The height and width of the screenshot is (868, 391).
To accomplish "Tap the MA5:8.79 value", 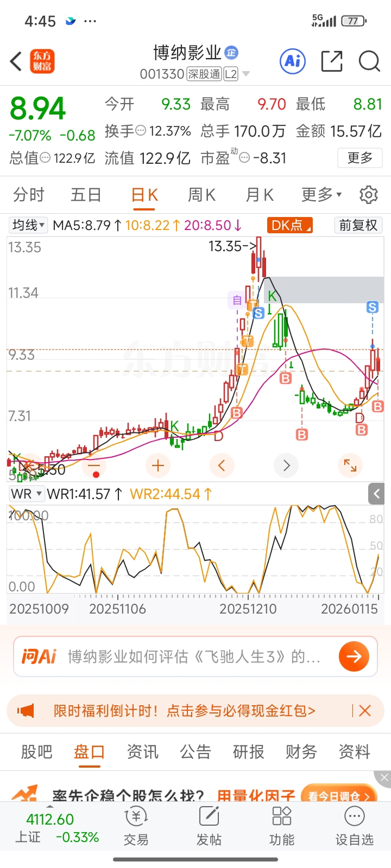I will pos(87,225).
